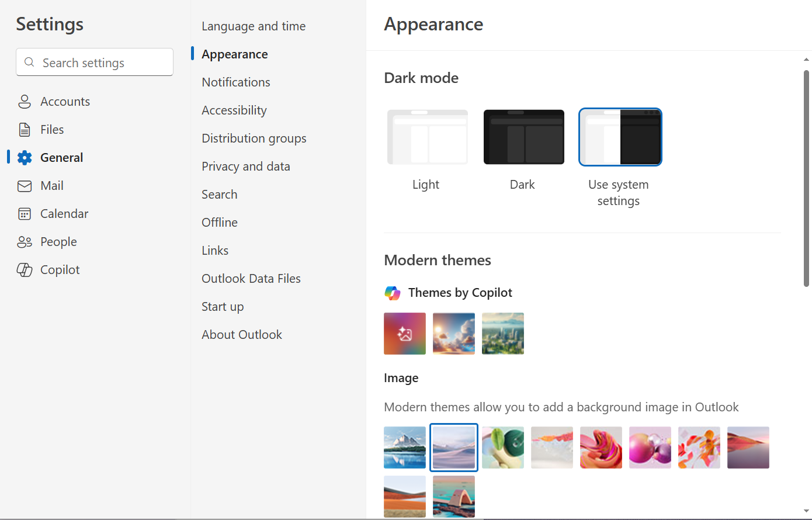Click the Calendar icon in sidebar
The image size is (812, 520).
click(25, 214)
